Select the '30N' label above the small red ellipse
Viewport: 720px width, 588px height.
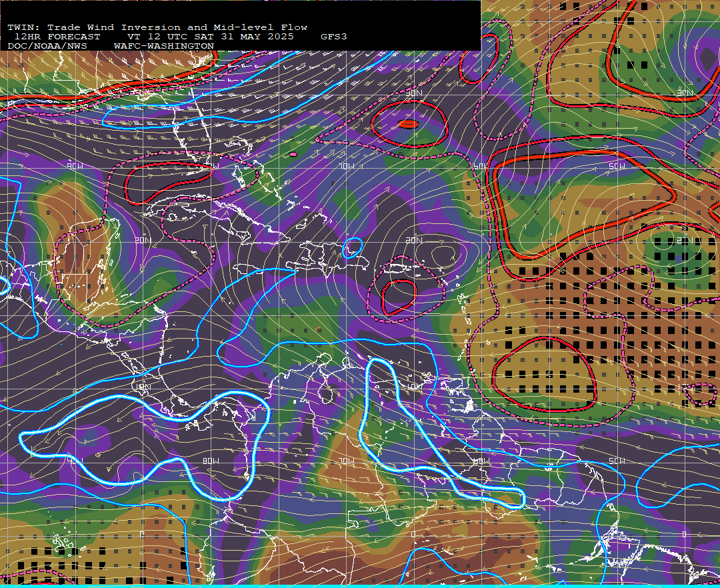tap(414, 93)
